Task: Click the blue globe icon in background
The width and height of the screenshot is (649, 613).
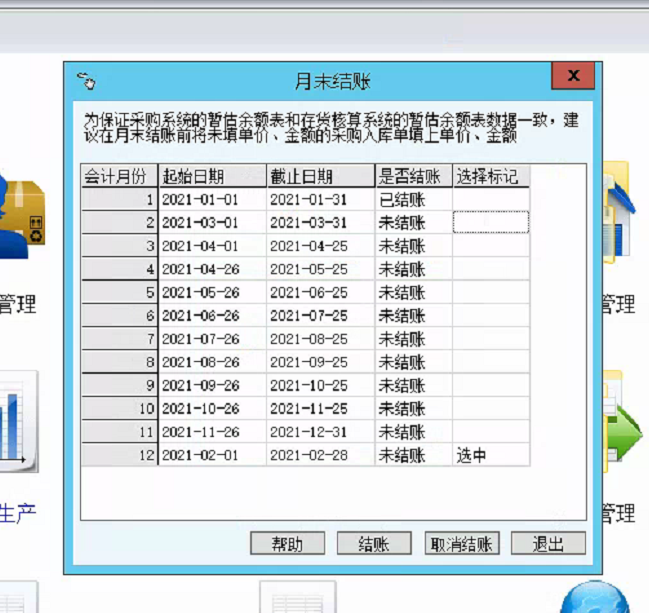Action: (x=595, y=597)
